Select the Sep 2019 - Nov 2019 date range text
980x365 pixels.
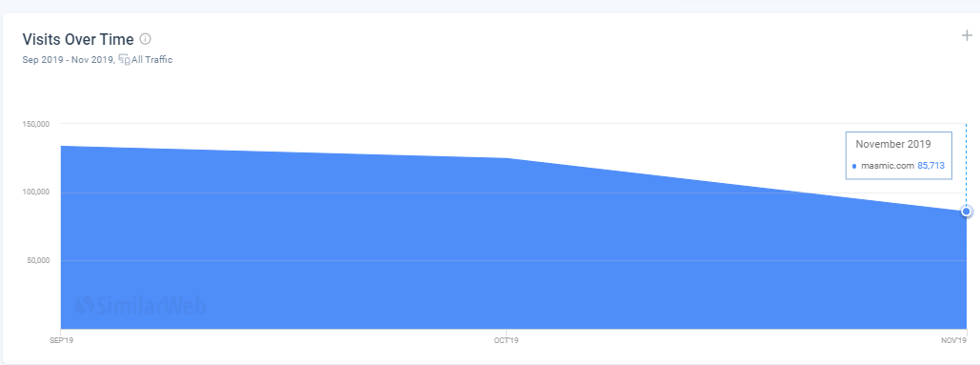coord(69,60)
